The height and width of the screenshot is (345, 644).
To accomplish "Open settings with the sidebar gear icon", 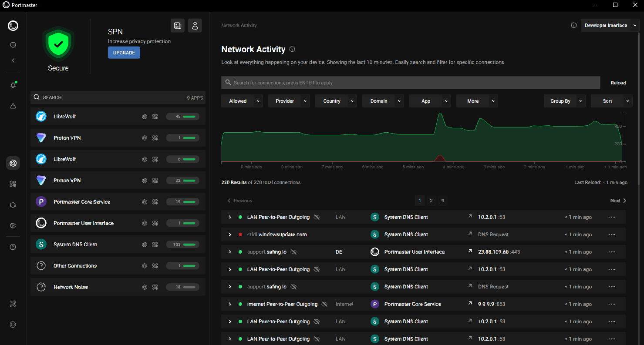I will [13, 226].
